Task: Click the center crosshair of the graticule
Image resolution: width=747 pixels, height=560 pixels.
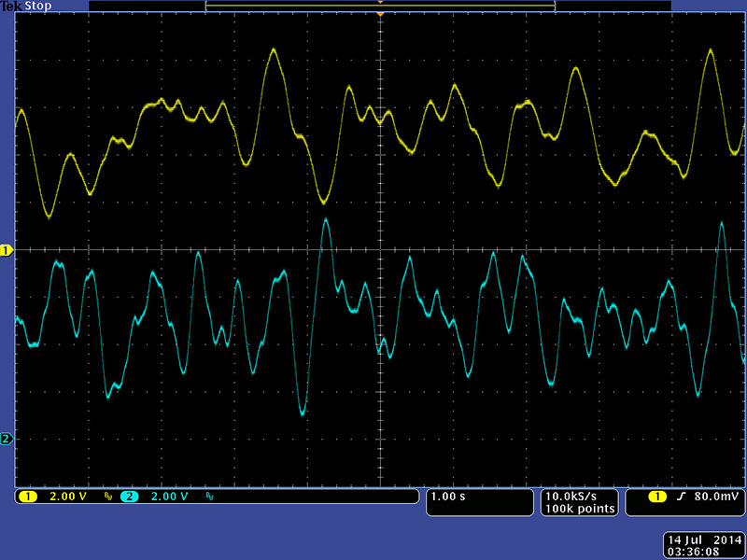Action: (x=380, y=250)
